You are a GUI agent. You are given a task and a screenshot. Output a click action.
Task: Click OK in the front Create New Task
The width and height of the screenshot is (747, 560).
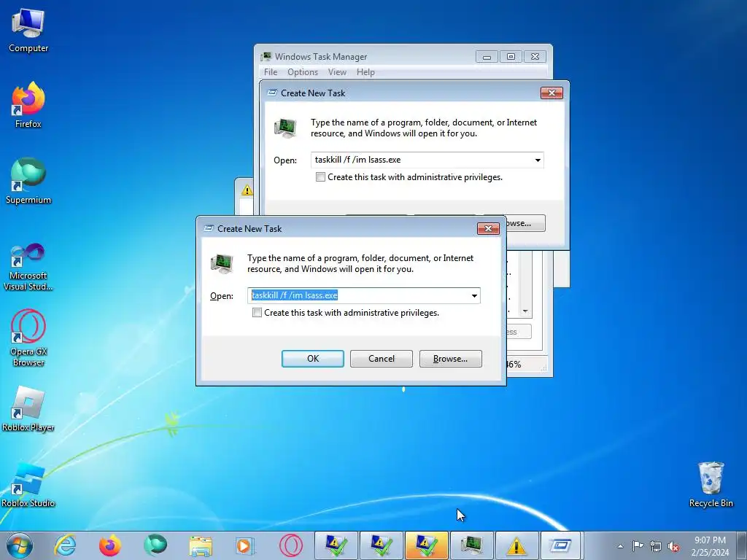coord(312,359)
